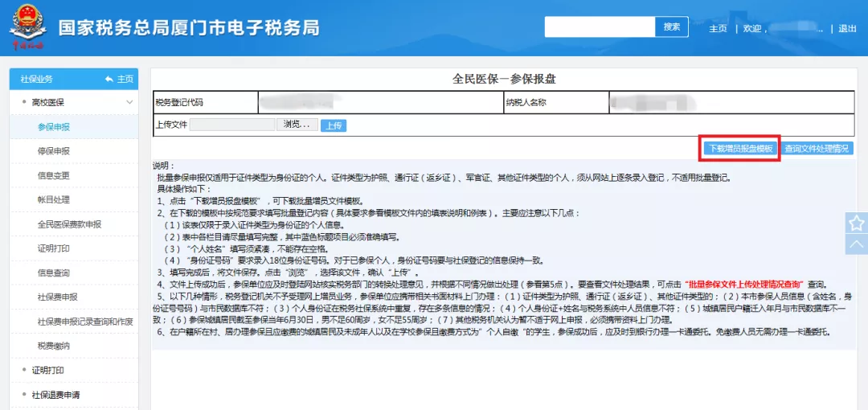Viewport: 868px width, 410px height.
Task: Click 下载增员报盘模板 button
Action: (741, 149)
